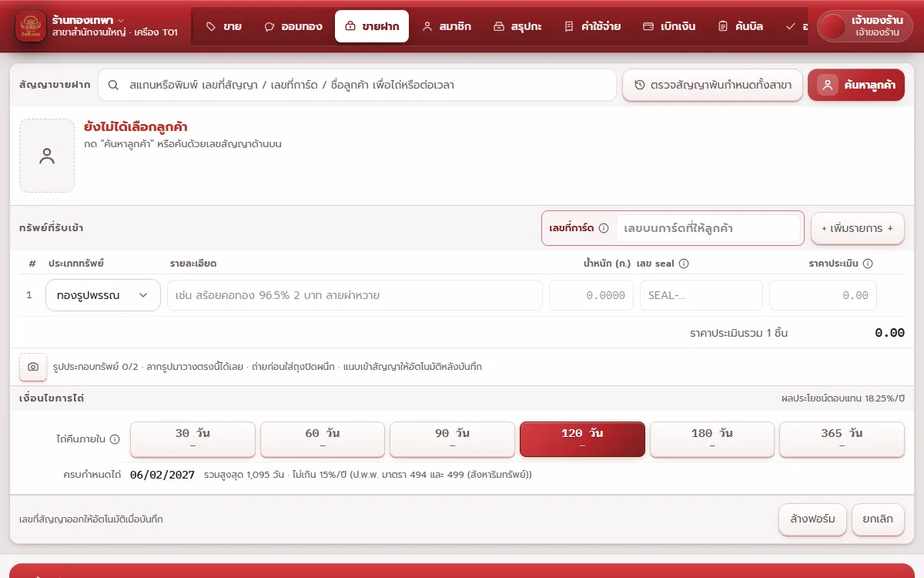Click the ผลประโยชน์ตอบแทน 18.25%/ปี text

point(842,399)
